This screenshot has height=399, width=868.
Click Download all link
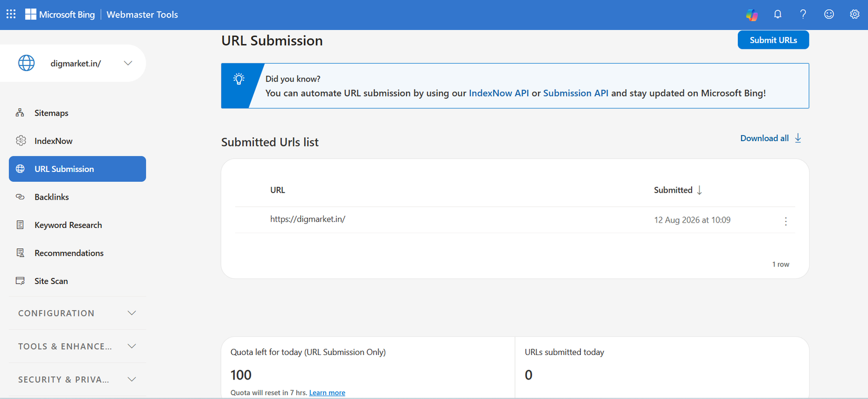[x=764, y=138]
